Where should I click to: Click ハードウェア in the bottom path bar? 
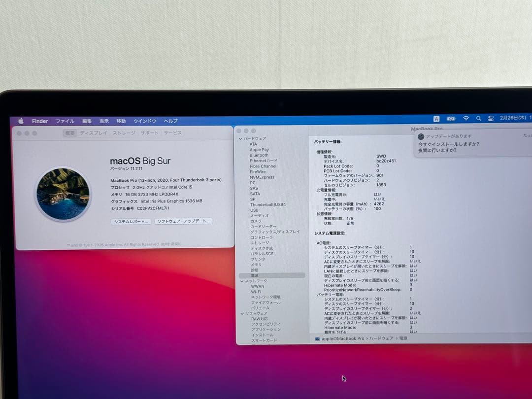click(x=381, y=338)
